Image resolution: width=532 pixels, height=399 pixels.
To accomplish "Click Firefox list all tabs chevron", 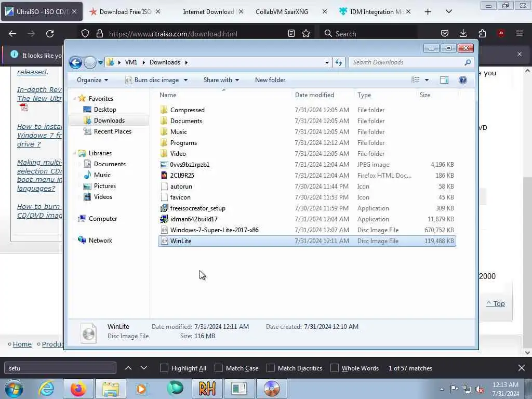I will click(449, 11).
